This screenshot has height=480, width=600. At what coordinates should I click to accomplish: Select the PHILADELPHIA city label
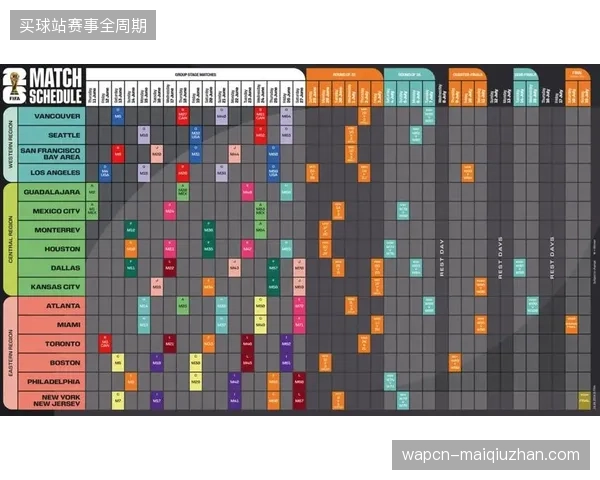click(52, 381)
